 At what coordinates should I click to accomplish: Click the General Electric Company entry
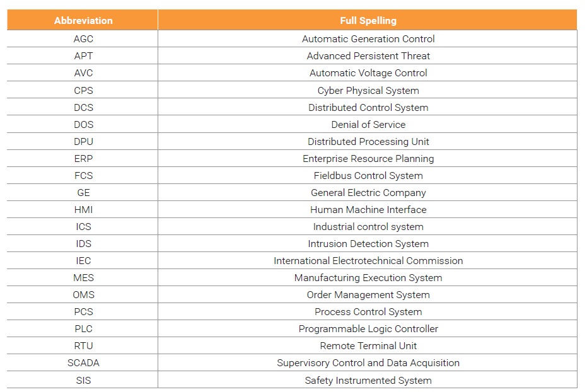point(368,193)
